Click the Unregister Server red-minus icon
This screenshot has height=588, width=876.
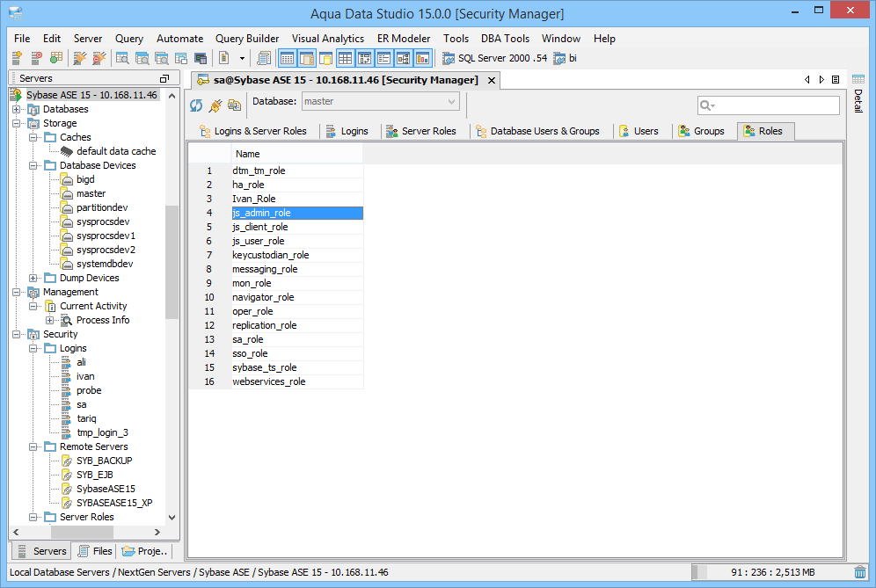point(36,57)
